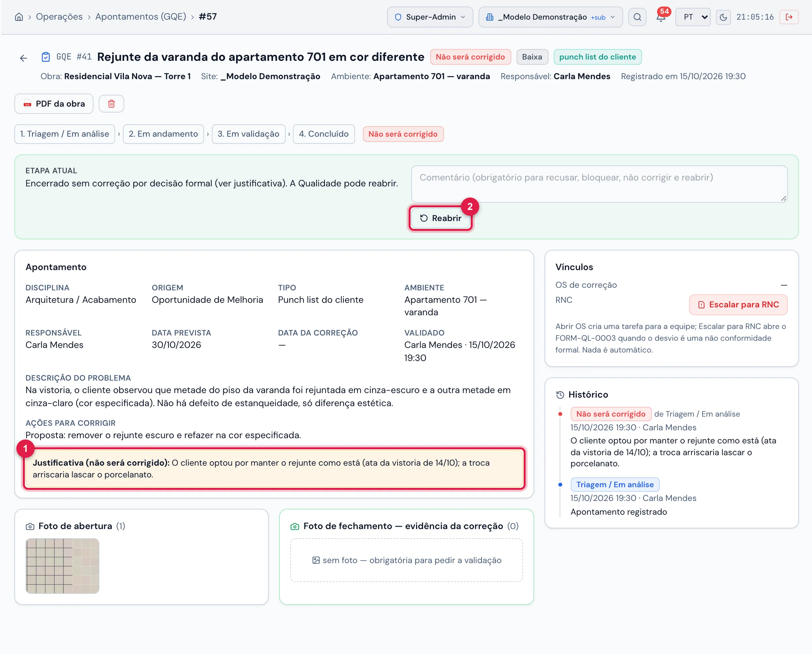Image resolution: width=812 pixels, height=654 pixels.
Task: Click the clipboard icon beside GQE #41
Action: click(x=45, y=57)
